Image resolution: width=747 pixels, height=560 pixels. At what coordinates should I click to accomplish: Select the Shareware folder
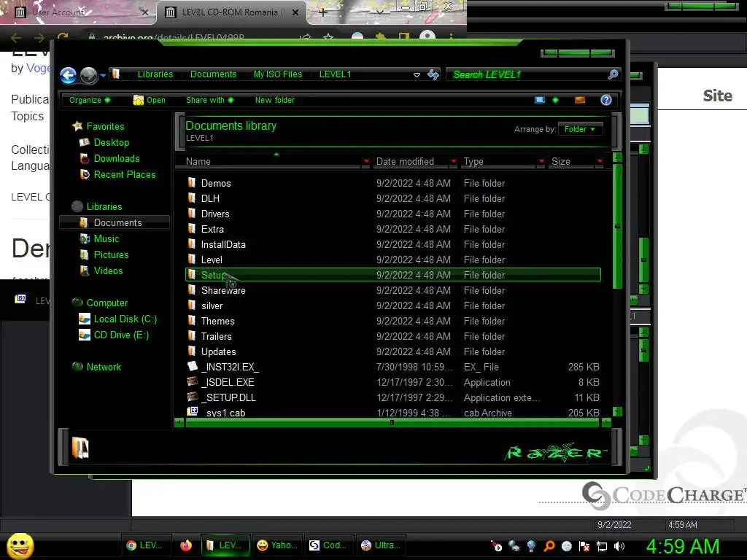pyautogui.click(x=223, y=290)
